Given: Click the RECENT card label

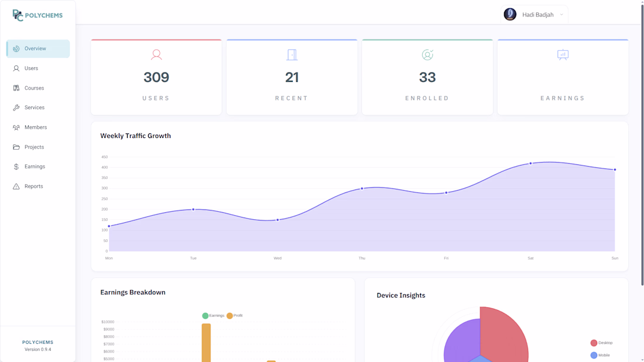Looking at the screenshot, I should 292,98.
